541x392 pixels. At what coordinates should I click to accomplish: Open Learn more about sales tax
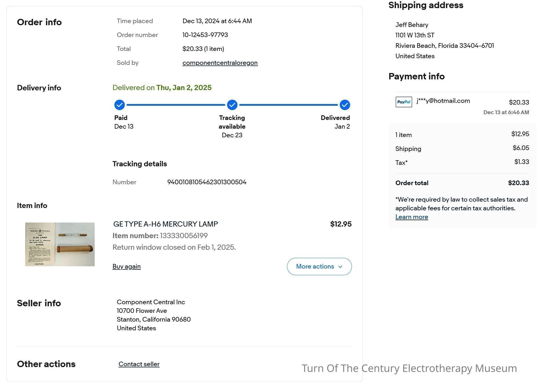point(412,217)
